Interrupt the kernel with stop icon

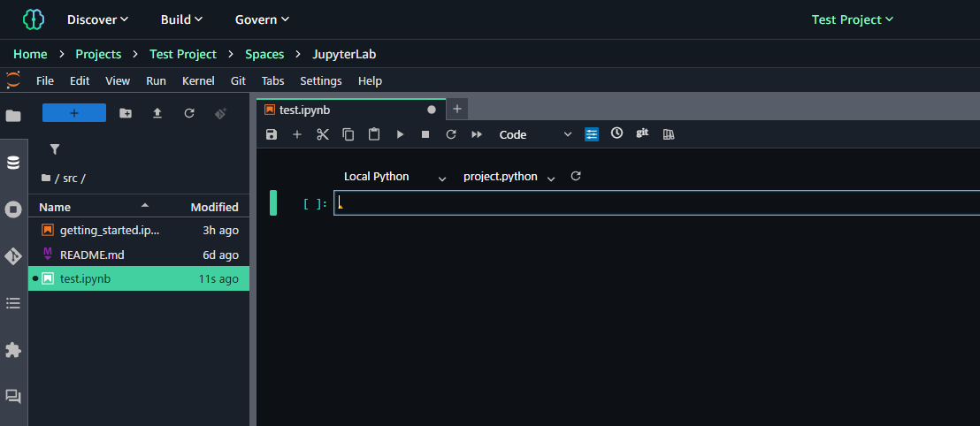point(425,134)
